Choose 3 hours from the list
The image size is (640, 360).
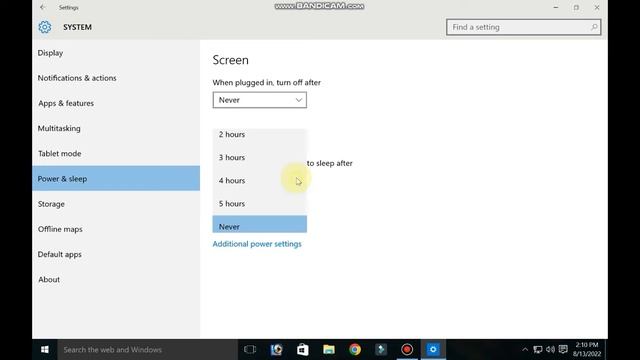click(x=260, y=158)
